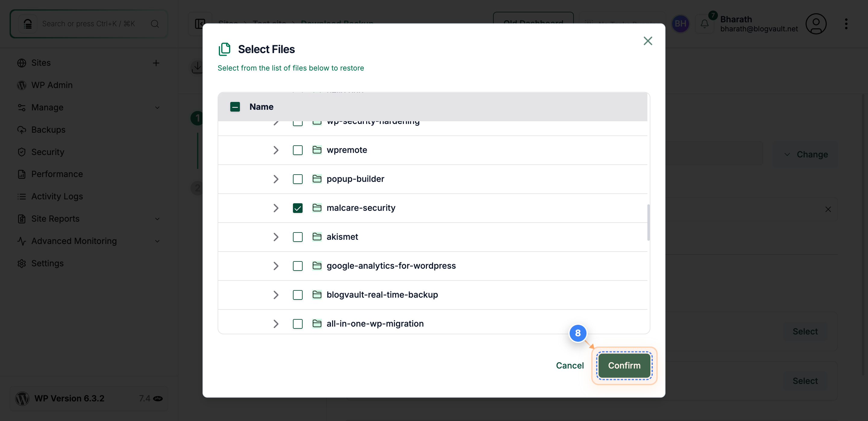
Task: Click the Security shield icon in sidebar
Action: pyautogui.click(x=22, y=152)
